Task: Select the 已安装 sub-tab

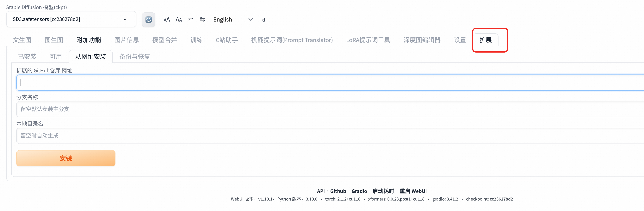Action: (x=27, y=57)
